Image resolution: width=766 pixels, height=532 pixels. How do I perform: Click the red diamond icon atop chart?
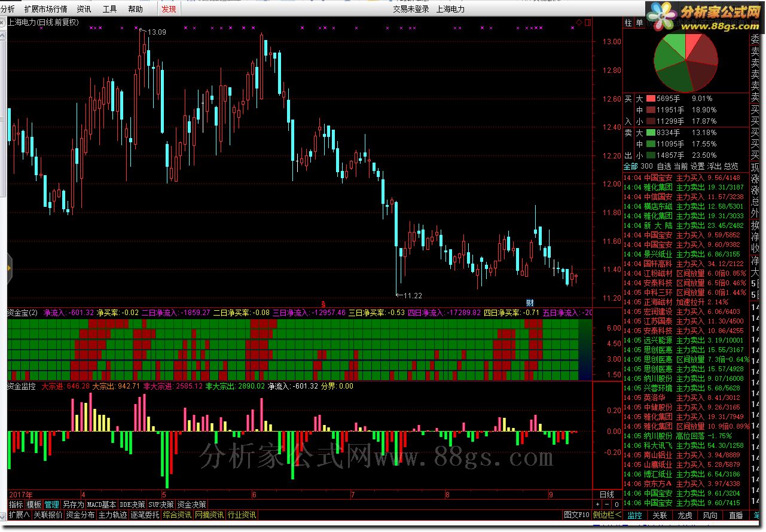579,23
